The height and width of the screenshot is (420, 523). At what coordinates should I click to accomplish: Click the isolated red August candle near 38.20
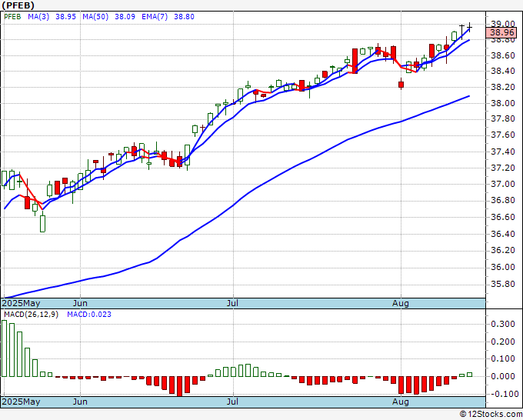(401, 84)
